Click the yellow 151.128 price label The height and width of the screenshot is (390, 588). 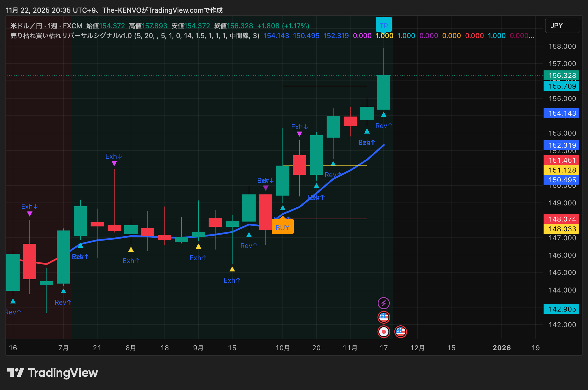pos(561,170)
